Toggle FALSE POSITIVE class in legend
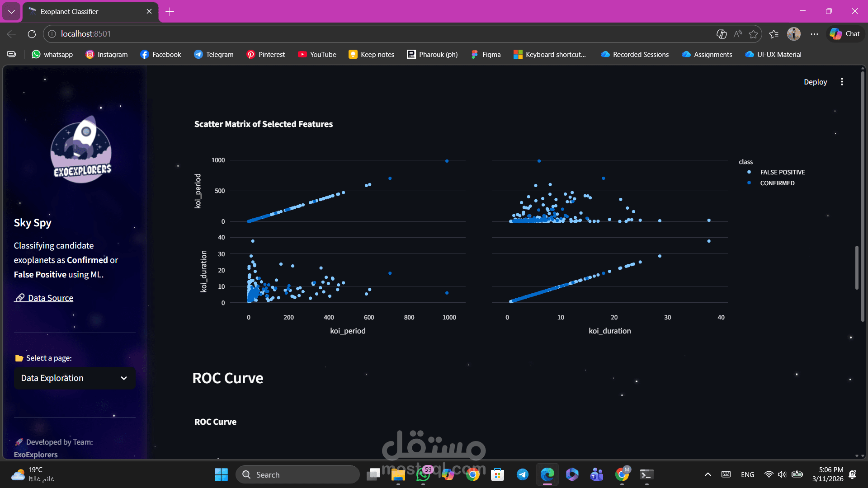 tap(782, 172)
